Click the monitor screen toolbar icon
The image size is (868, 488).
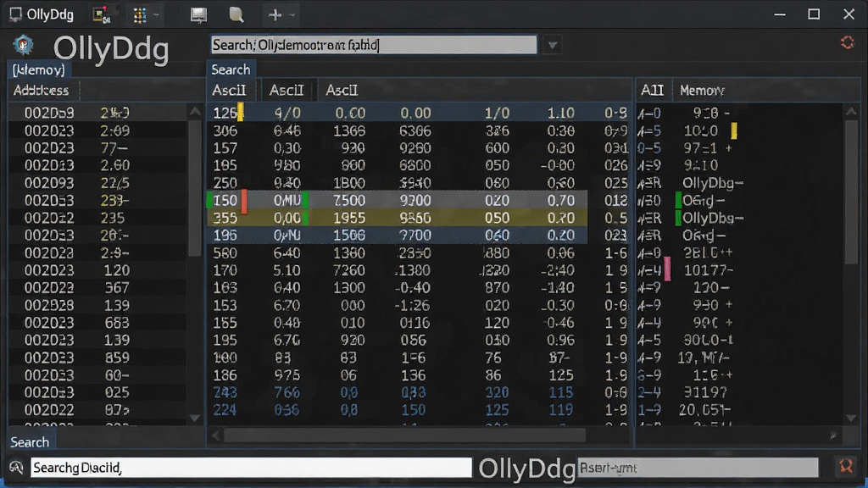198,15
